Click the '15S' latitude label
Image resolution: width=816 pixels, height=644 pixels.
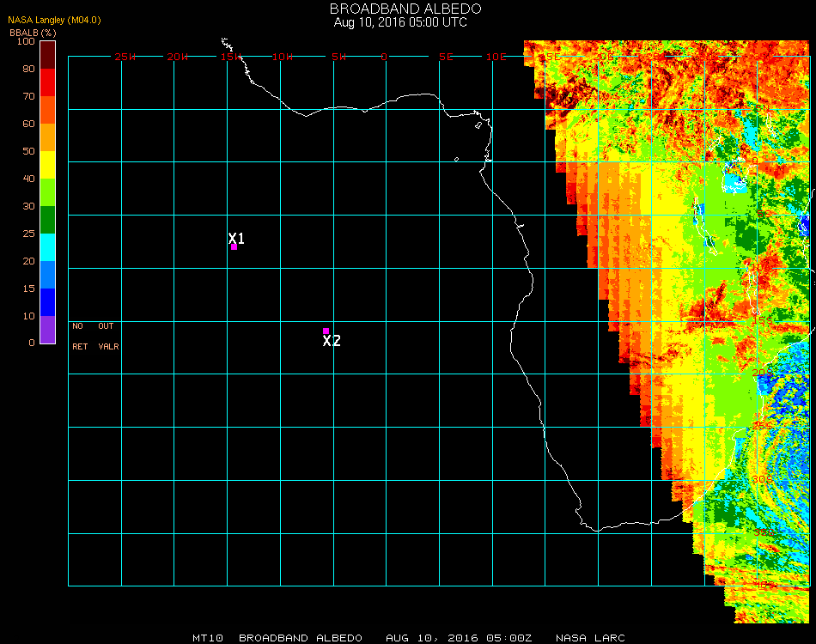[763, 320]
